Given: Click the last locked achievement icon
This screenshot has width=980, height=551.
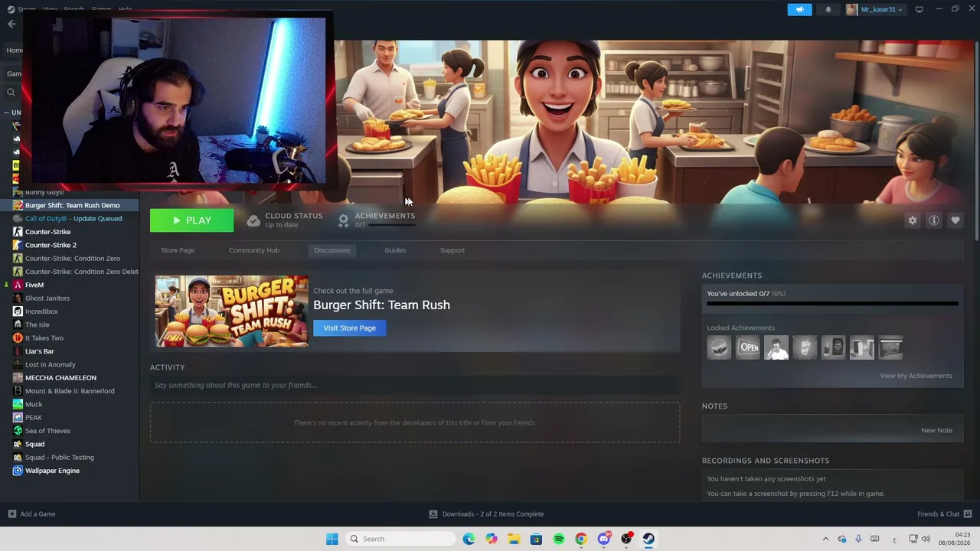Looking at the screenshot, I should pos(890,347).
